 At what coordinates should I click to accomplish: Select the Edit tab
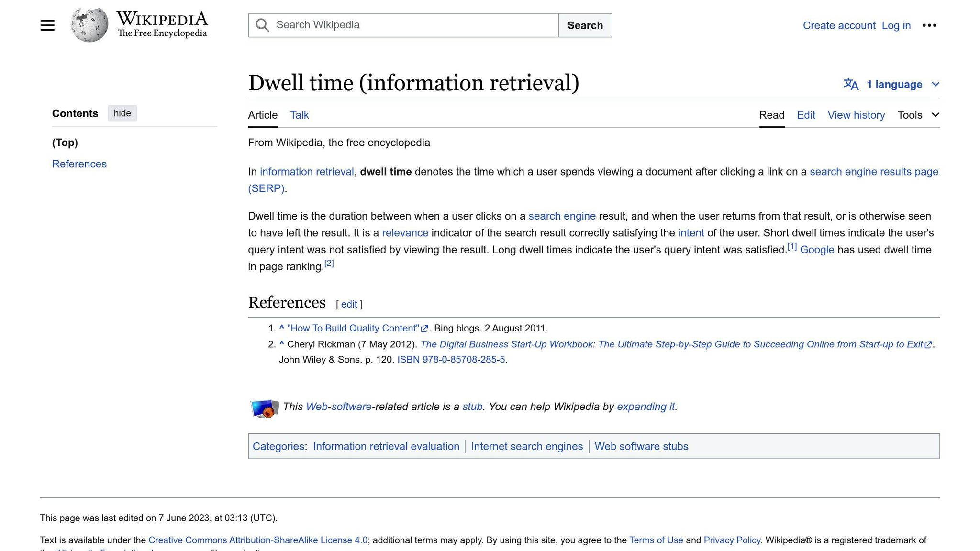(806, 115)
